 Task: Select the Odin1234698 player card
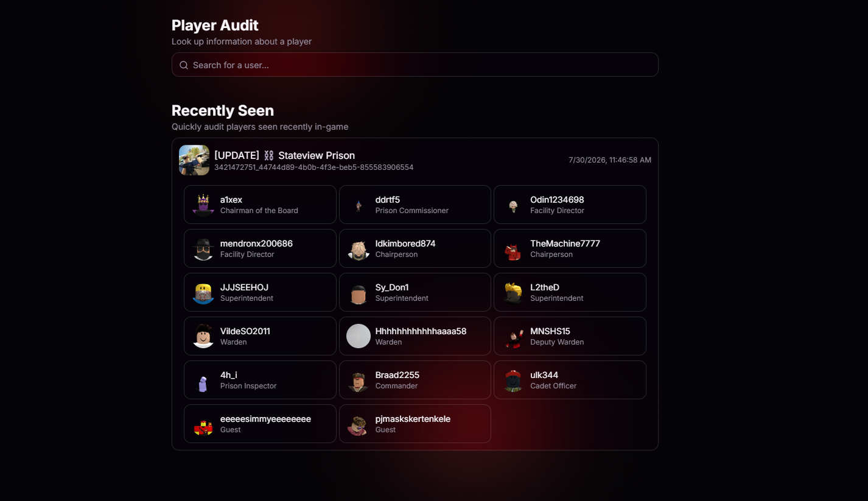(570, 205)
